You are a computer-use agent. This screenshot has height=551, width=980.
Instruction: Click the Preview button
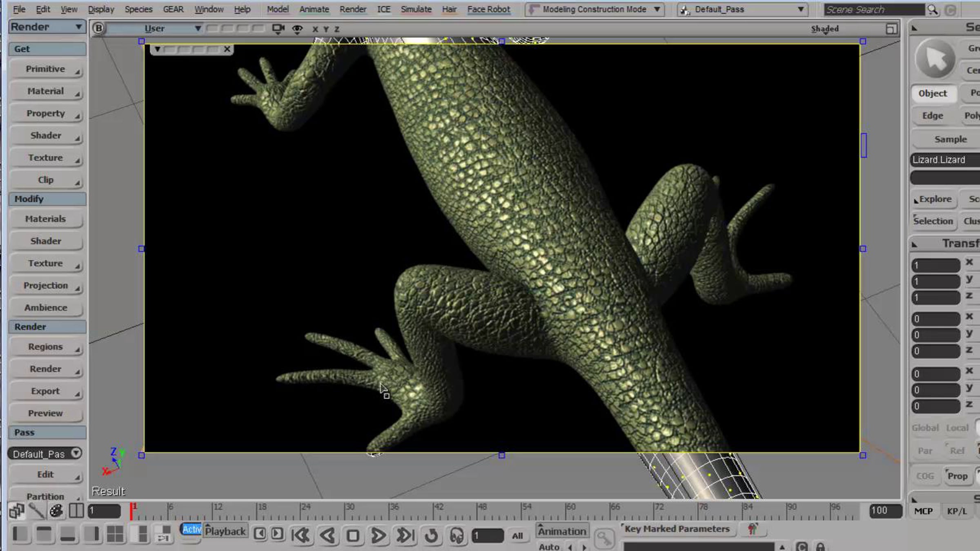pos(45,413)
